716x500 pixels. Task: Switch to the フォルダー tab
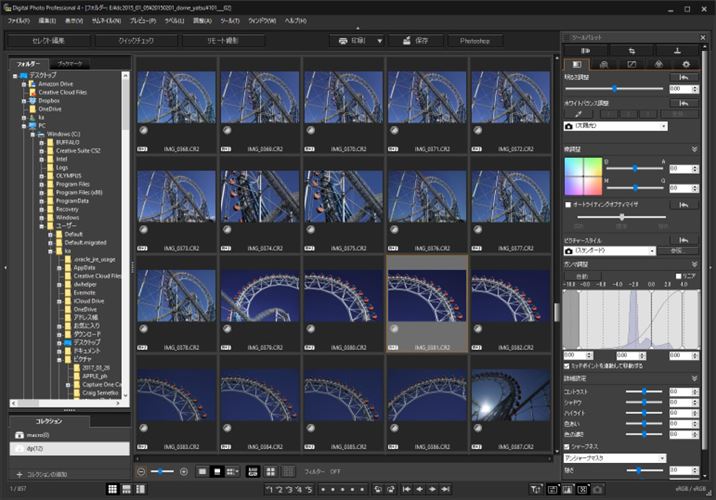pyautogui.click(x=29, y=64)
